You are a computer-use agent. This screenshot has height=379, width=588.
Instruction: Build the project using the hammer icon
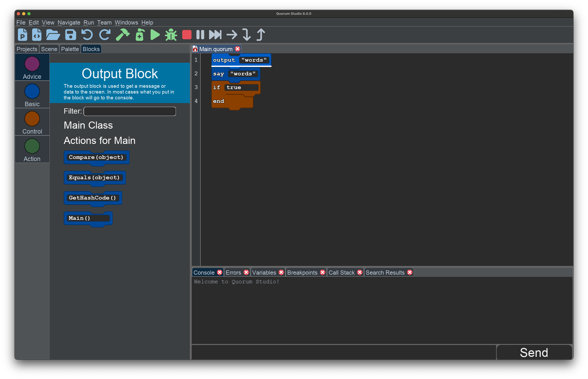pos(123,35)
